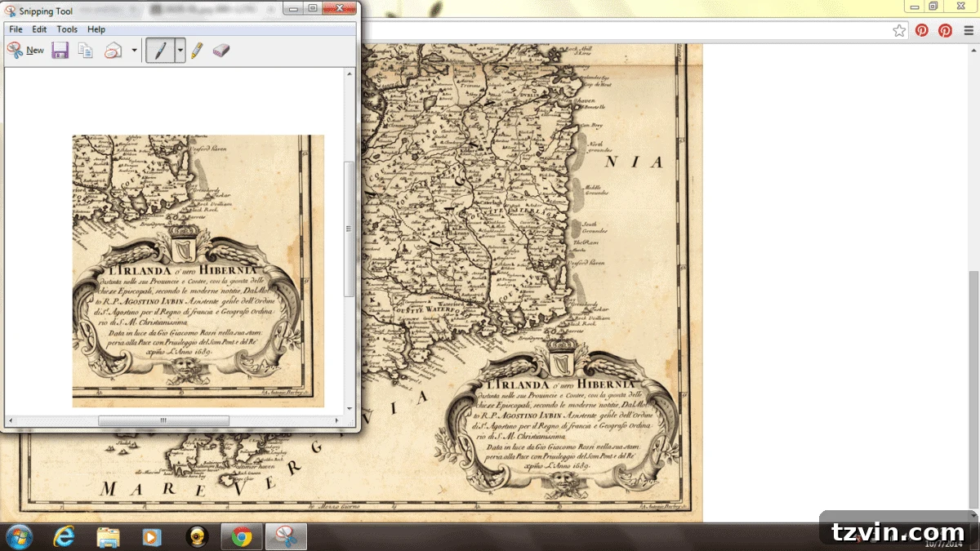980x551 pixels.
Task: Switch to Google Chrome on the taskbar
Action: click(x=241, y=536)
